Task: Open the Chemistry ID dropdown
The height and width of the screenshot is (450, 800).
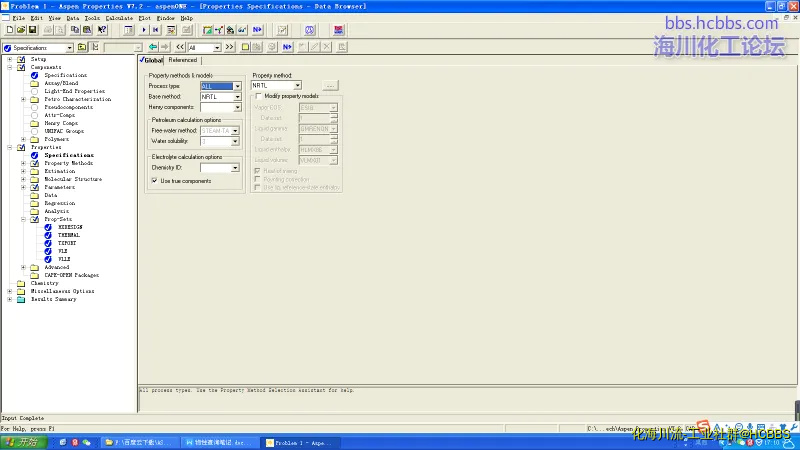Action: click(235, 168)
